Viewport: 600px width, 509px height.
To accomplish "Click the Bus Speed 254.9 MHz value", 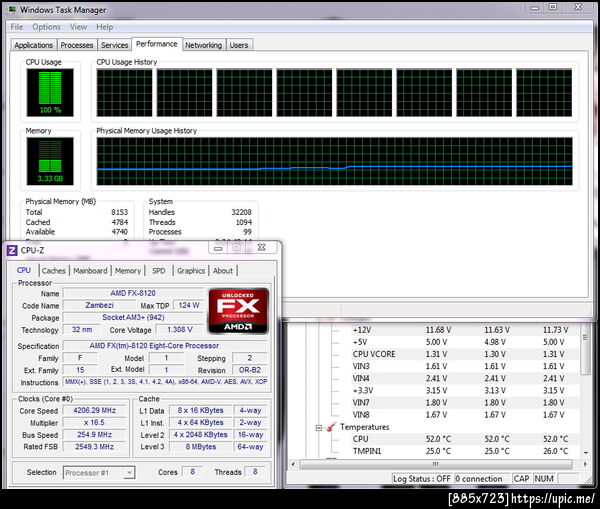I will pyautogui.click(x=95, y=434).
